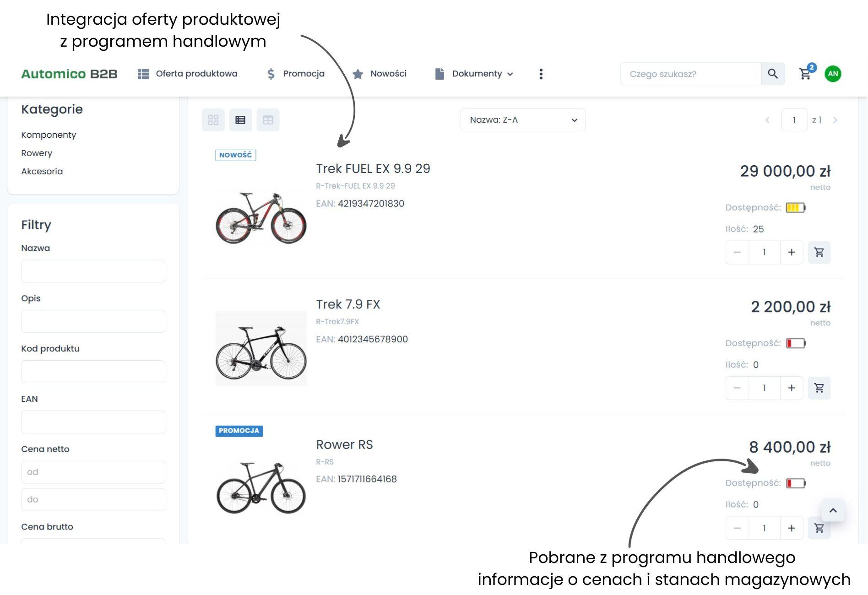This screenshot has height=595, width=868.
Task: Switch to list view layout
Action: [240, 120]
